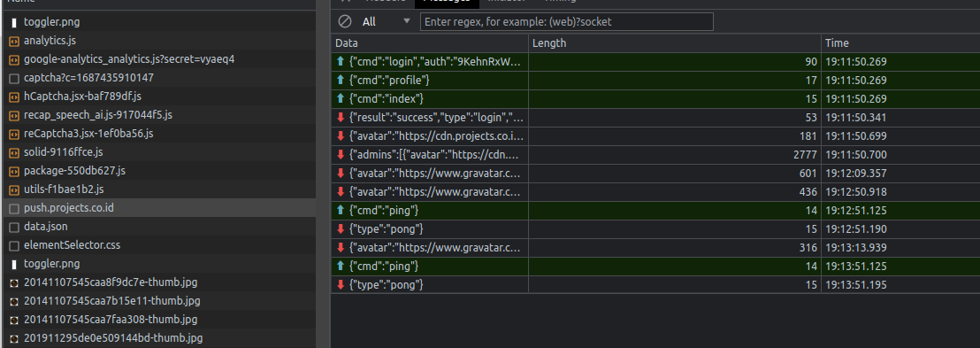
Task: Click script icon beside analytics.js
Action: point(14,41)
